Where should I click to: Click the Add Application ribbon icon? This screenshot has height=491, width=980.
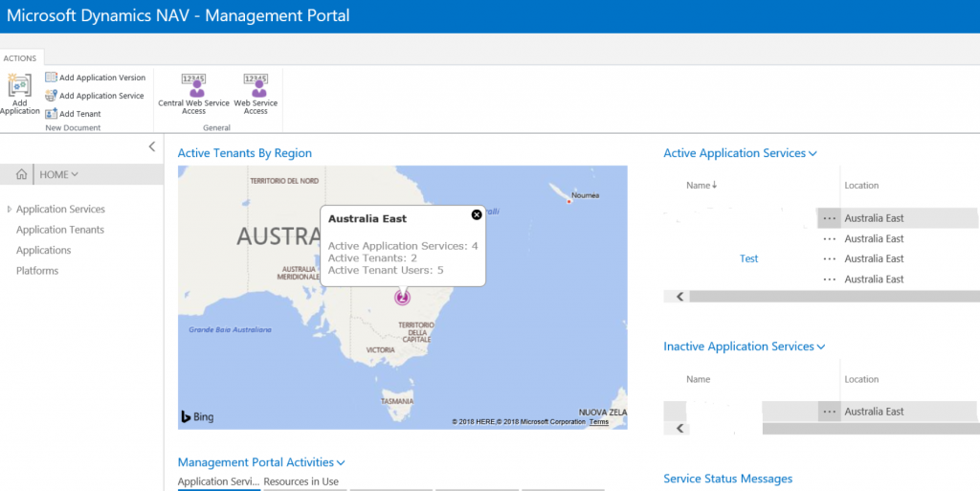coord(19,88)
